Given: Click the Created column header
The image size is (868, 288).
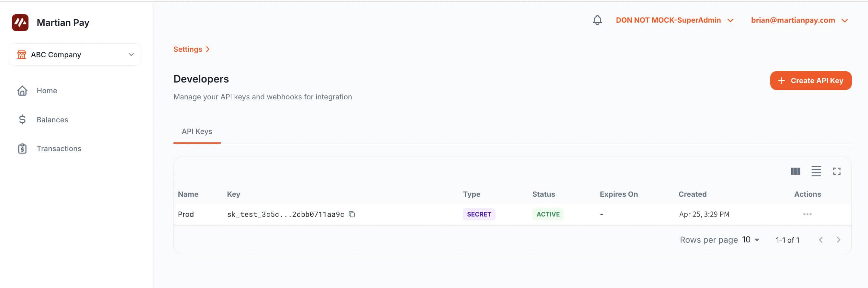Looking at the screenshot, I should (x=692, y=194).
